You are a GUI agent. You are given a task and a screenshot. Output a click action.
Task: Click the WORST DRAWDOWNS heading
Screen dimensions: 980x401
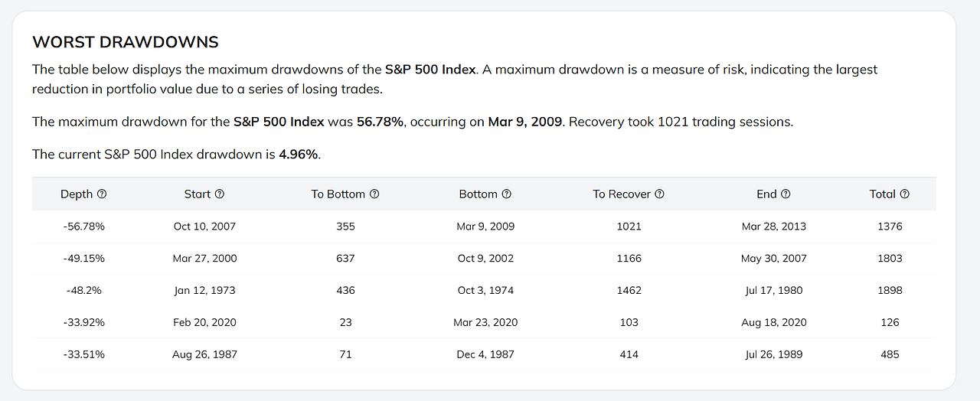tap(126, 42)
